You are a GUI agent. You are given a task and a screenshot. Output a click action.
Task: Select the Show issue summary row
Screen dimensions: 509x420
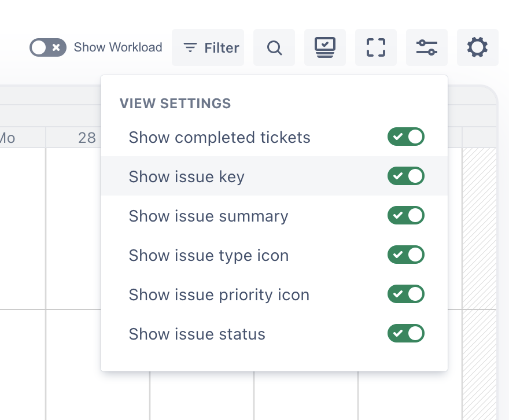tap(208, 216)
